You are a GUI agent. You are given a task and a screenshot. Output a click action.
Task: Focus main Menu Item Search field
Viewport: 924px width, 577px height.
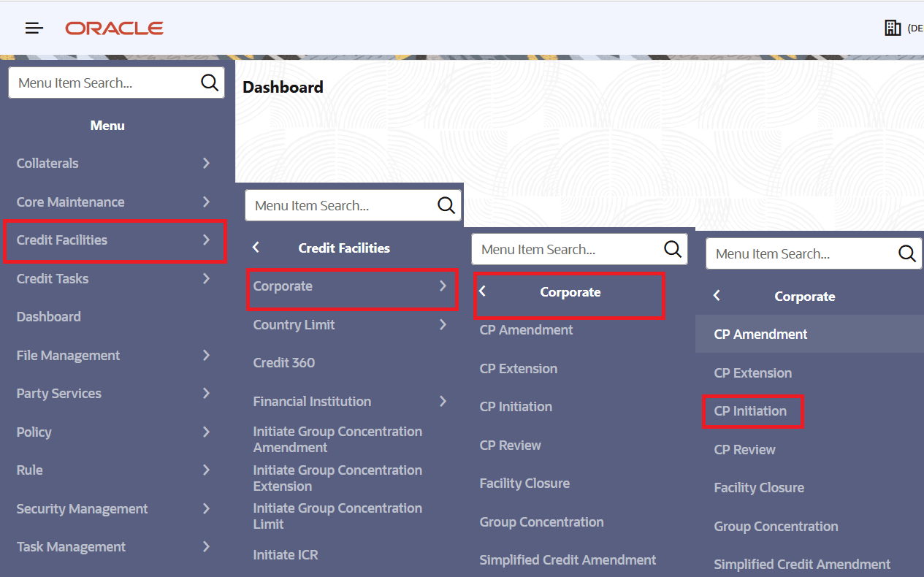[117, 83]
